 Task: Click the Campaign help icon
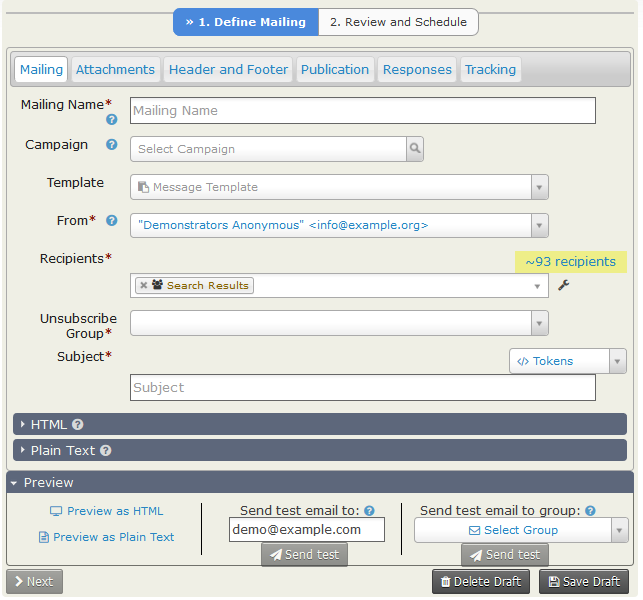click(x=112, y=145)
